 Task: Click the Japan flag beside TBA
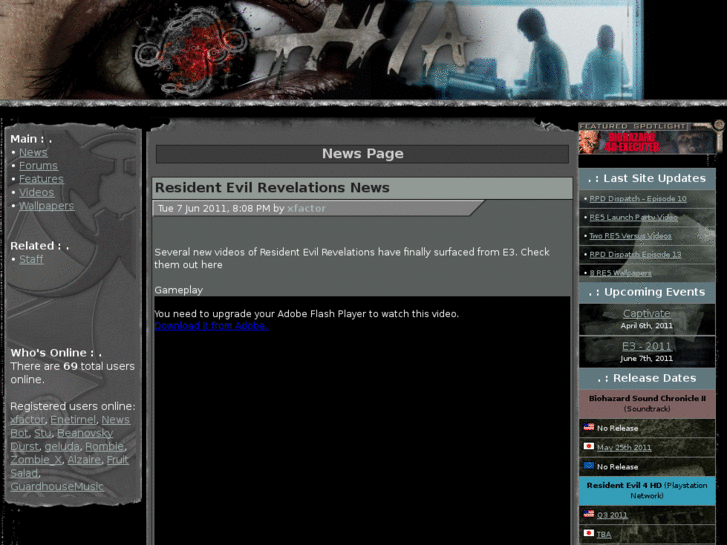tap(589, 533)
